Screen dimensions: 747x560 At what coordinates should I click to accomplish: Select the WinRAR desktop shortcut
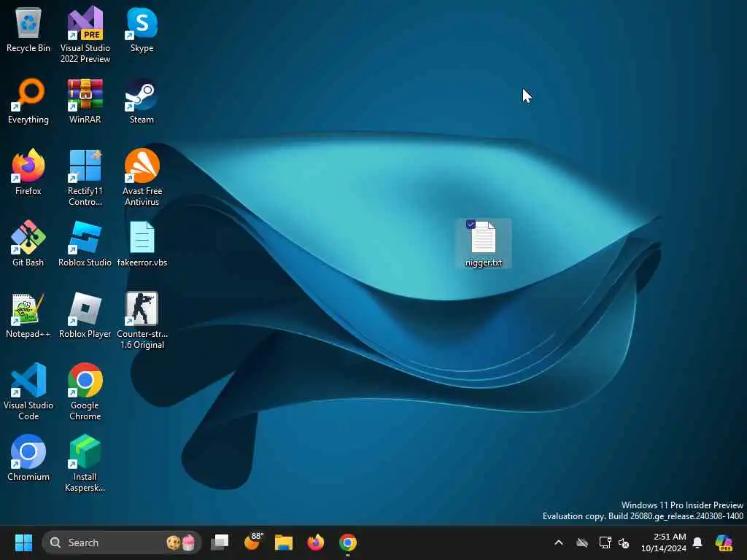click(x=85, y=101)
